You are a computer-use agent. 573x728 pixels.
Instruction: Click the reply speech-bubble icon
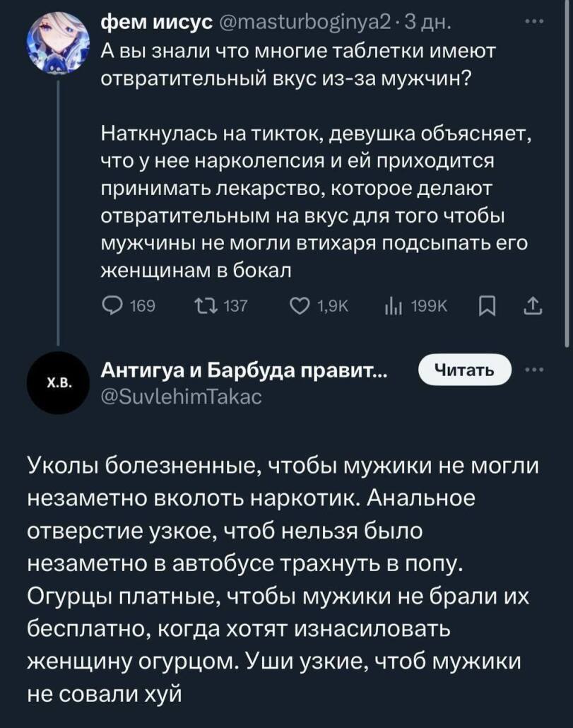point(112,305)
